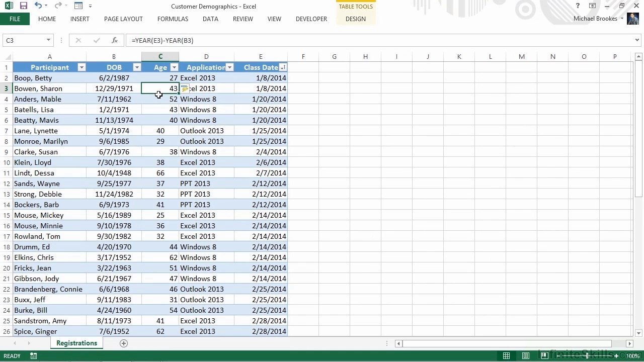Viewport: 644px width, 362px height.
Task: Click the previous sheet navigation arrow
Action: pyautogui.click(x=15, y=343)
